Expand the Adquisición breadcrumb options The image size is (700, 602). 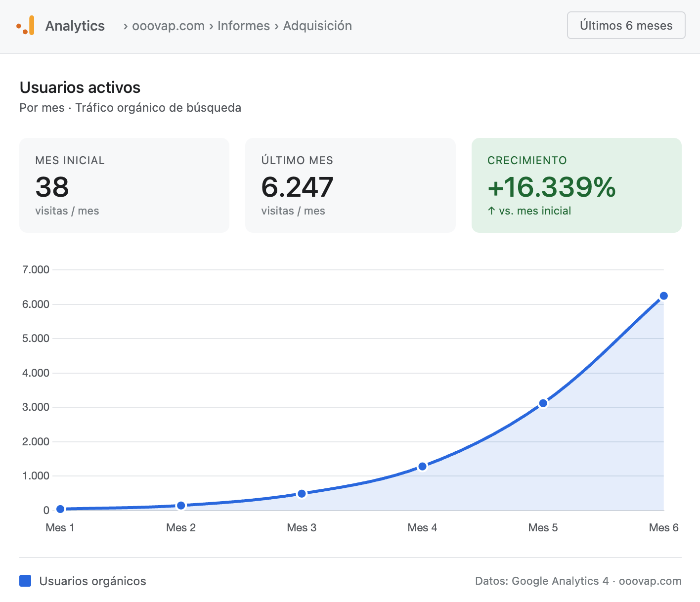coord(317,26)
